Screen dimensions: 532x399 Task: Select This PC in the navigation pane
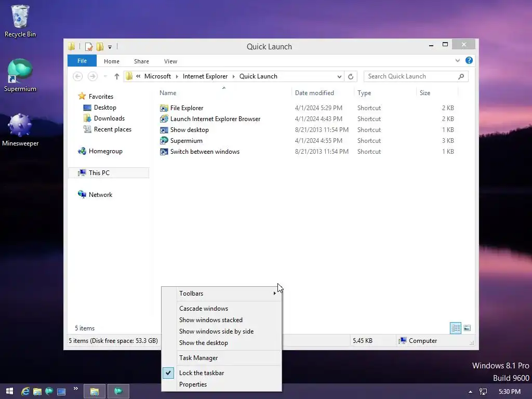point(109,172)
